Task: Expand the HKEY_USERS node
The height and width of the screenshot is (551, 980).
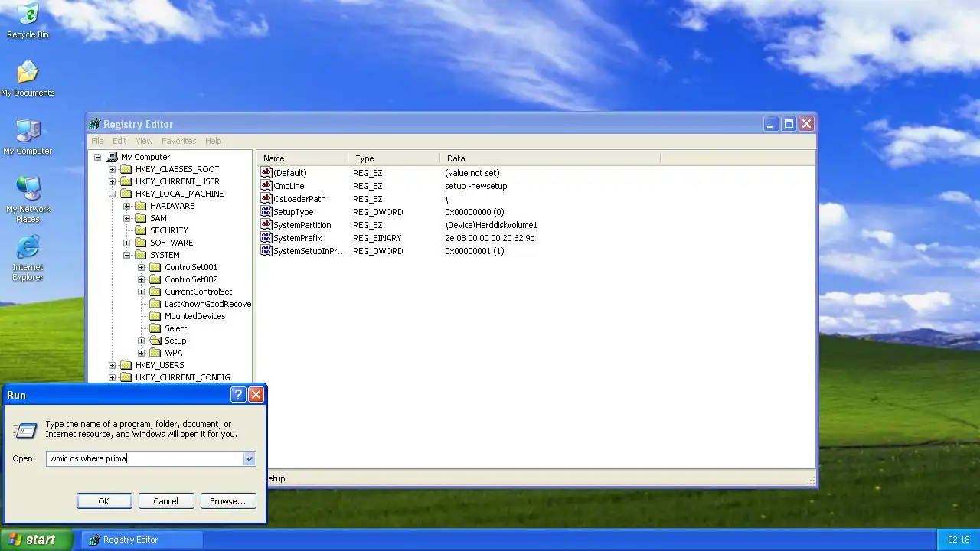Action: click(x=112, y=365)
